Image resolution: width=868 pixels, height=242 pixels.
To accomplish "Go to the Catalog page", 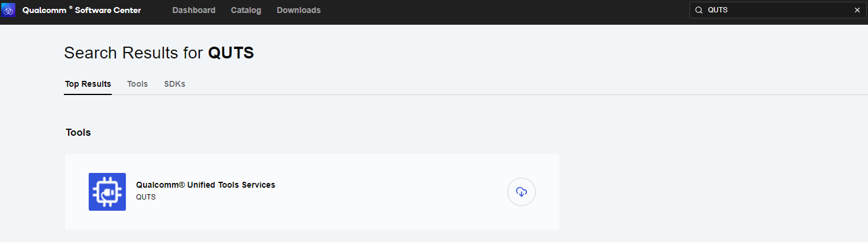I will pos(246,10).
